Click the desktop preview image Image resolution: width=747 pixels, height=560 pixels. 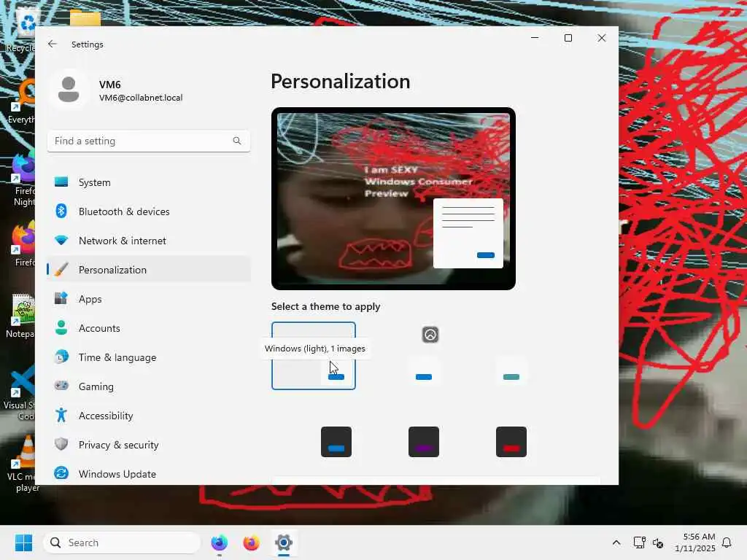coord(393,198)
